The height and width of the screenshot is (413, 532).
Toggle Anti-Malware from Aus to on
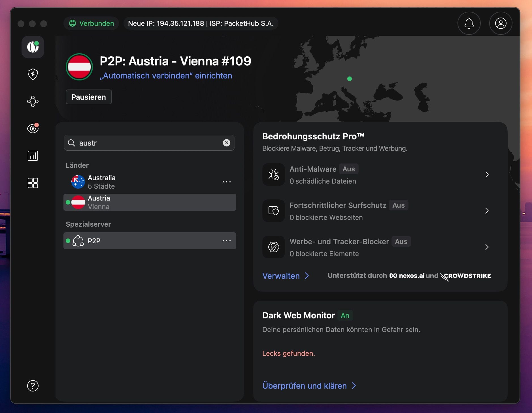pyautogui.click(x=348, y=169)
